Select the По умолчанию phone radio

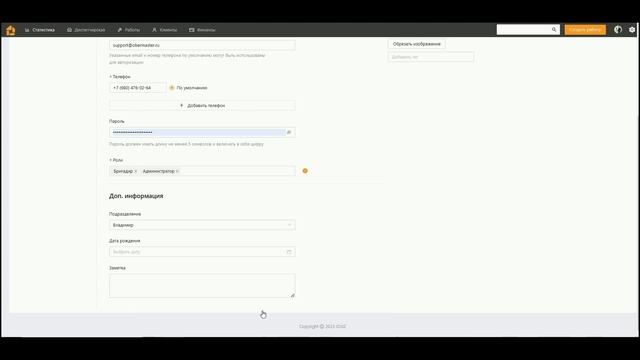(172, 88)
